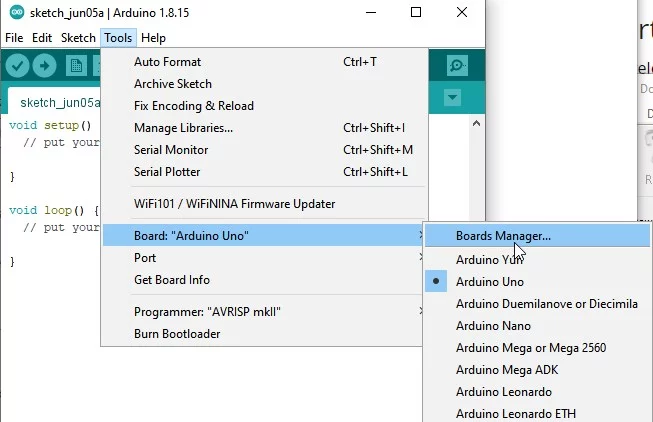The image size is (653, 422).
Task: Launch Serial Monitor from Tools menu
Action: click(265, 150)
